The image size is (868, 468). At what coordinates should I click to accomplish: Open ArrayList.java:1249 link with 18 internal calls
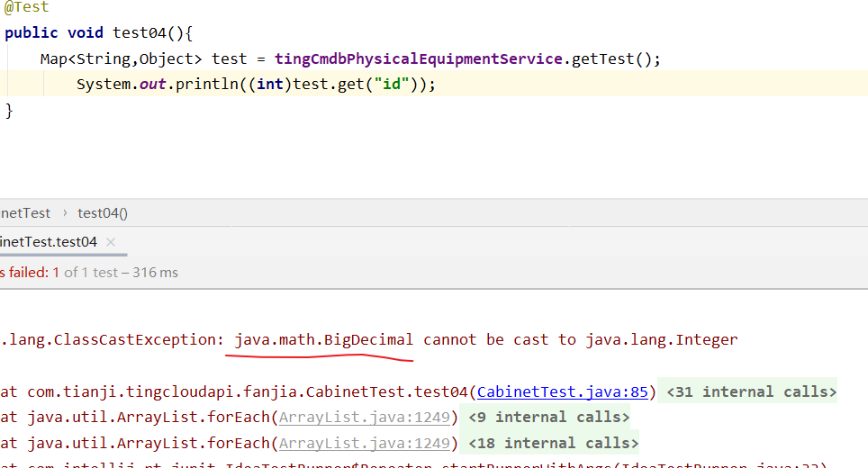click(x=365, y=444)
